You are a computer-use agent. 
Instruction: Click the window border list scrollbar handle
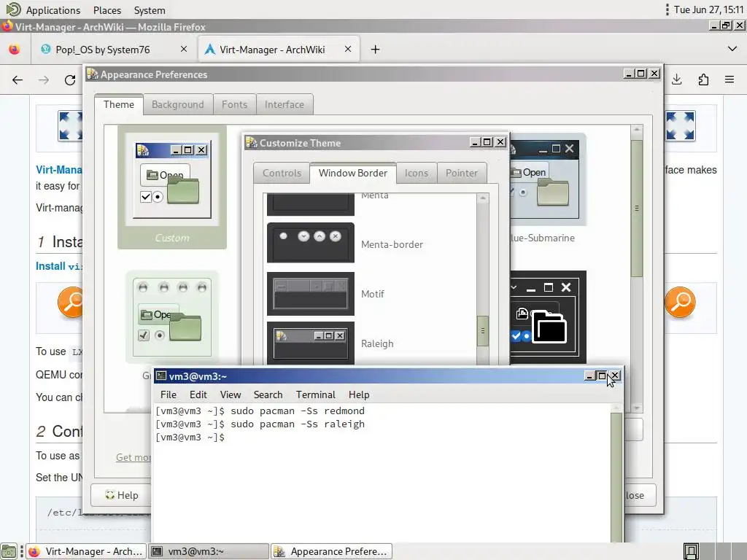click(483, 331)
